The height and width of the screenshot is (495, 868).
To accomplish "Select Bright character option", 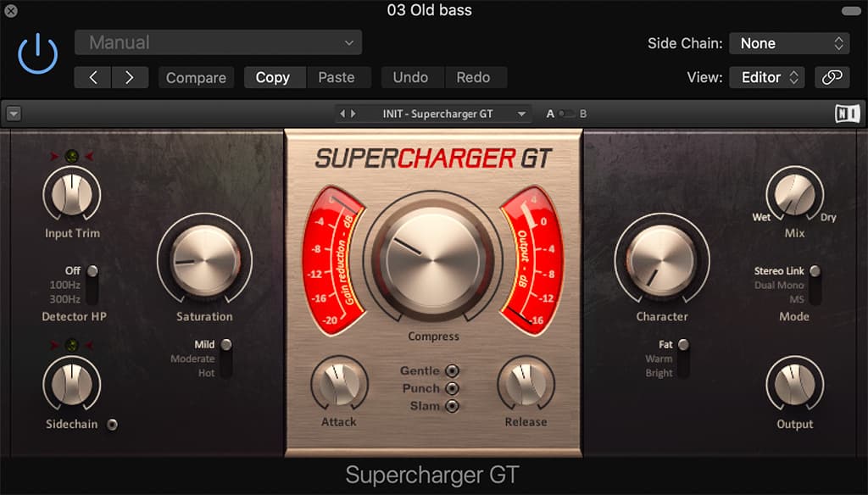I will pos(659,373).
